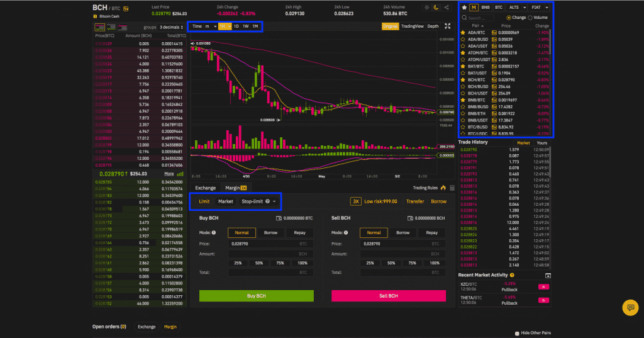
Task: Click the Buy Price input field
Action: click(x=270, y=244)
